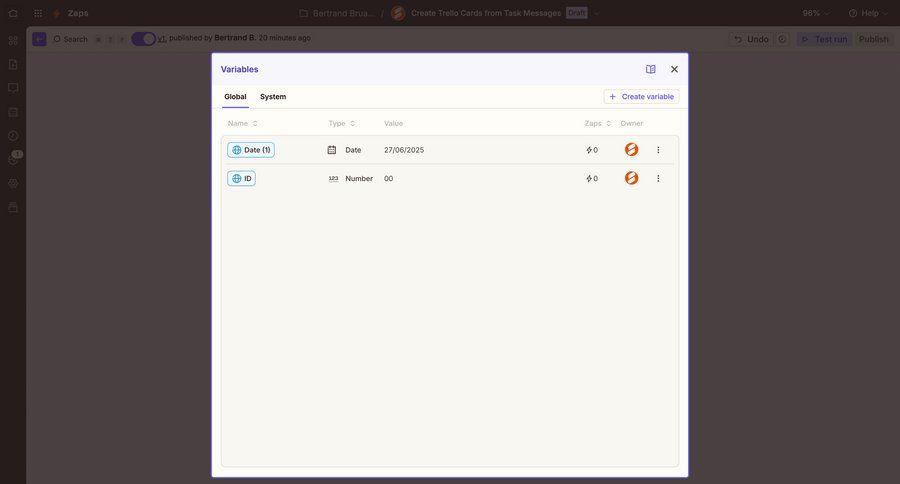Click the purple editor icon beside Search

[x=39, y=39]
